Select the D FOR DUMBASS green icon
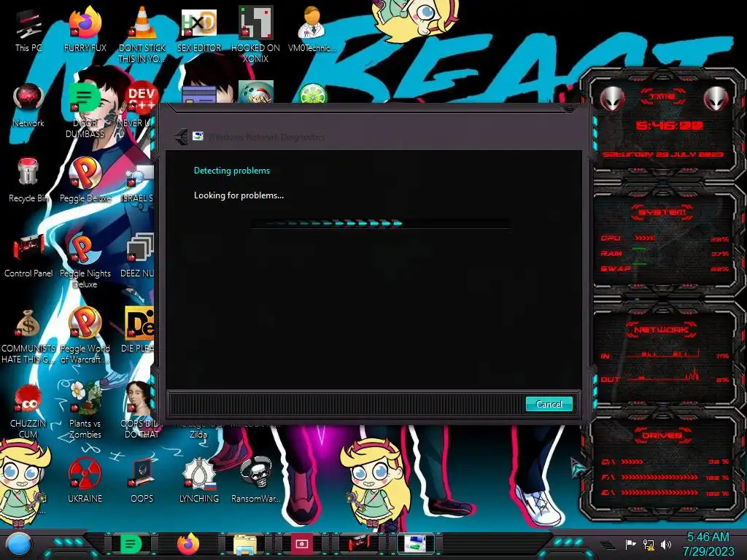 point(85,110)
